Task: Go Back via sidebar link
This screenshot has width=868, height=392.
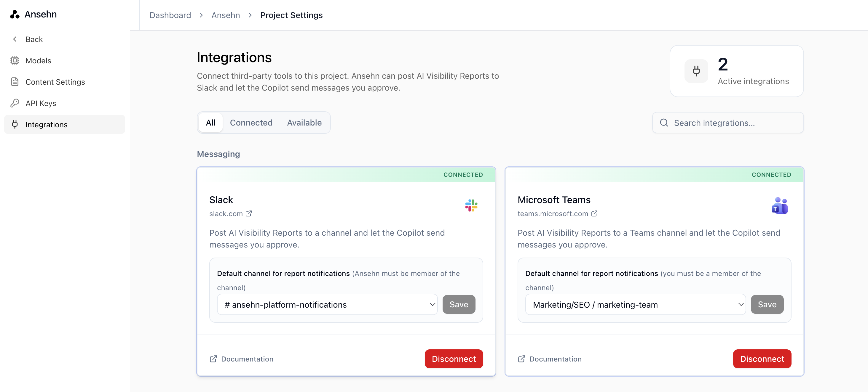Action: pyautogui.click(x=64, y=39)
